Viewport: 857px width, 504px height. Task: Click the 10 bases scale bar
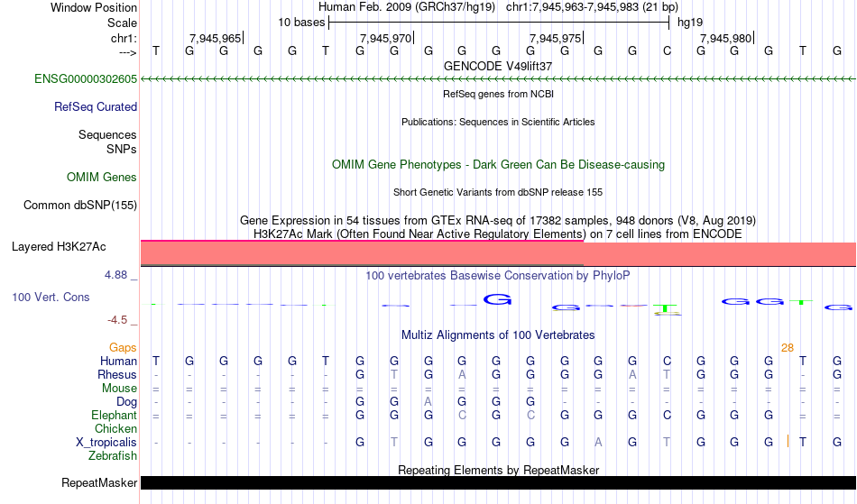coord(499,23)
